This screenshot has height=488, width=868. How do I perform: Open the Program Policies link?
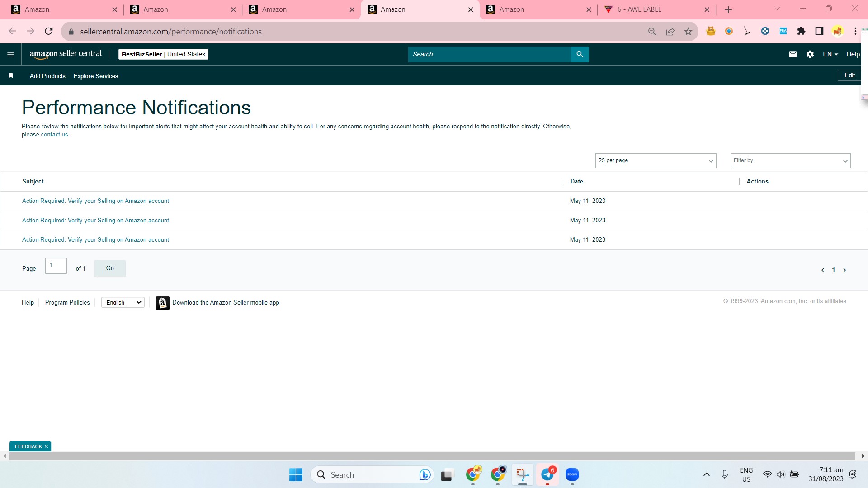point(67,303)
